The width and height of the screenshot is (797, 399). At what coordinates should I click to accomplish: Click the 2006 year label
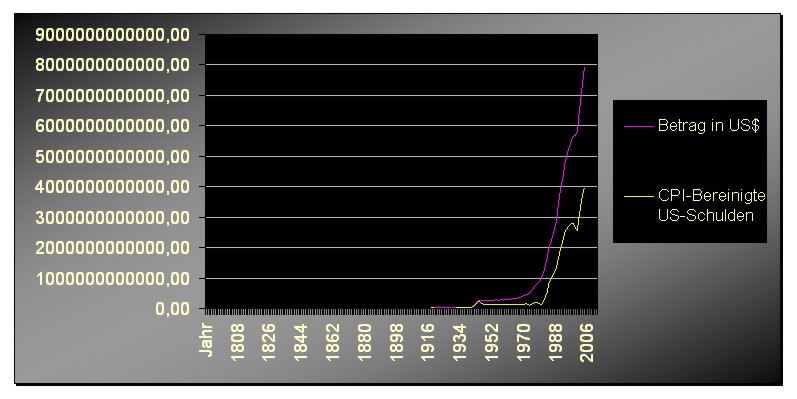coord(587,342)
